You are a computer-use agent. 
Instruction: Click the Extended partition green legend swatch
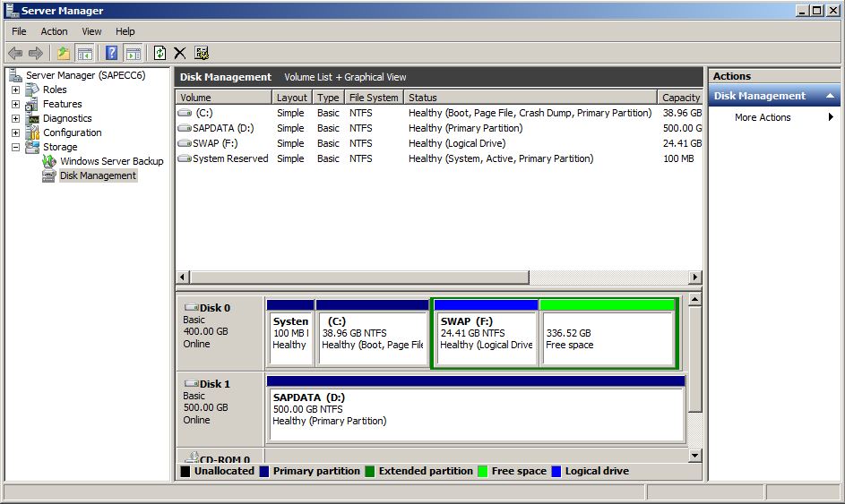click(x=370, y=471)
